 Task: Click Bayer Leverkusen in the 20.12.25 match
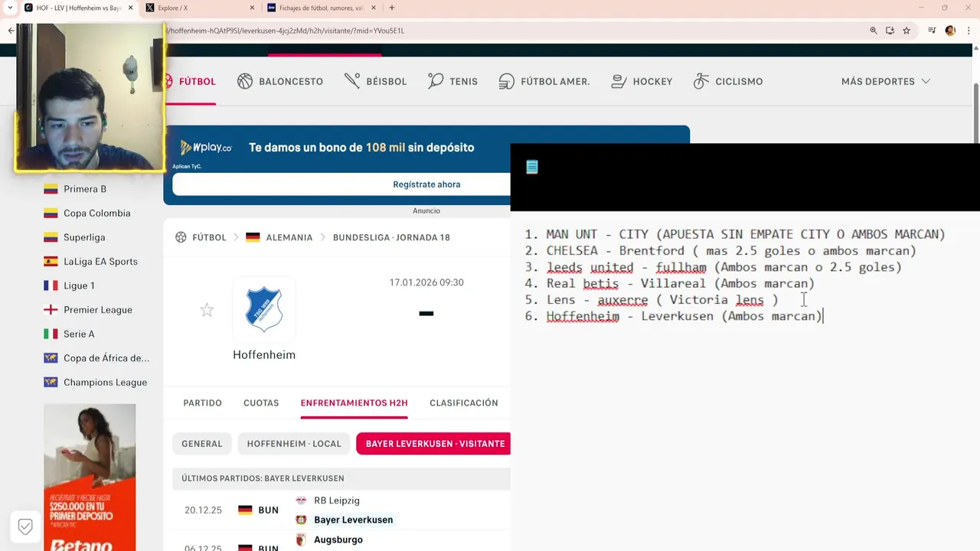[x=353, y=520]
